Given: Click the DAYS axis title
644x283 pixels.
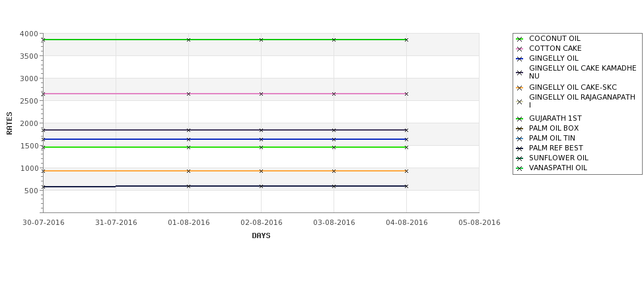Looking at the screenshot, I should coord(261,236).
